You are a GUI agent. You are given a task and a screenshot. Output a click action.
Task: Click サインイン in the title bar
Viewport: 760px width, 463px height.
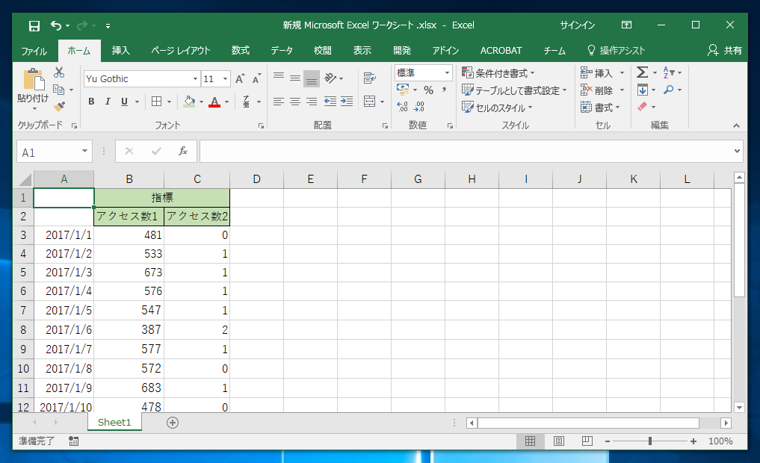579,24
